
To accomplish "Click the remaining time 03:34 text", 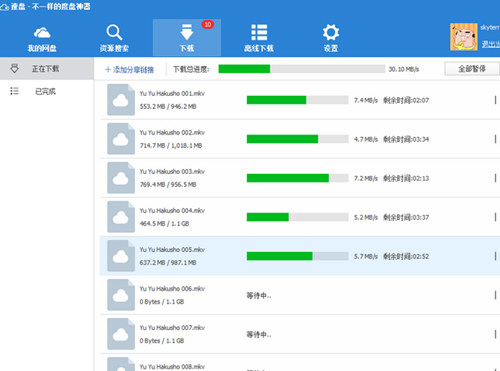I will pyautogui.click(x=406, y=139).
